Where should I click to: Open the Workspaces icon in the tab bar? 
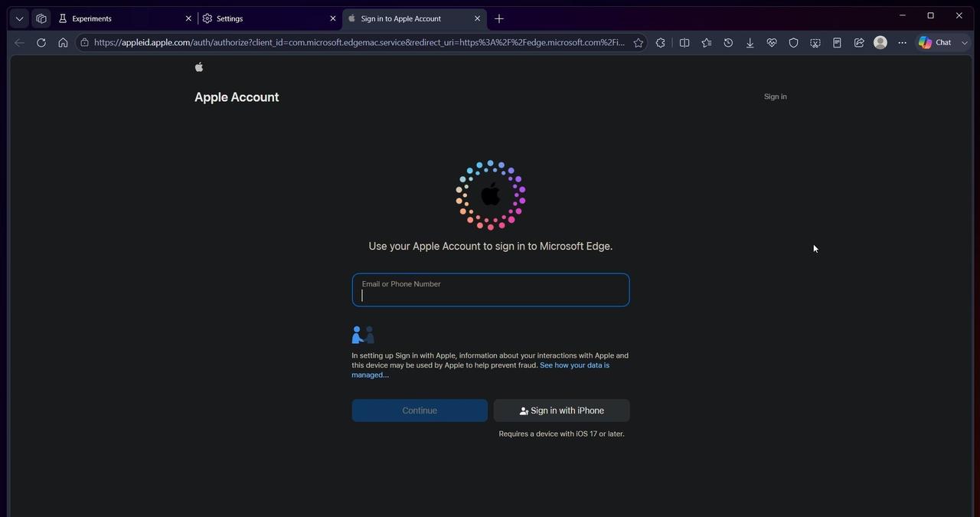[x=41, y=18]
